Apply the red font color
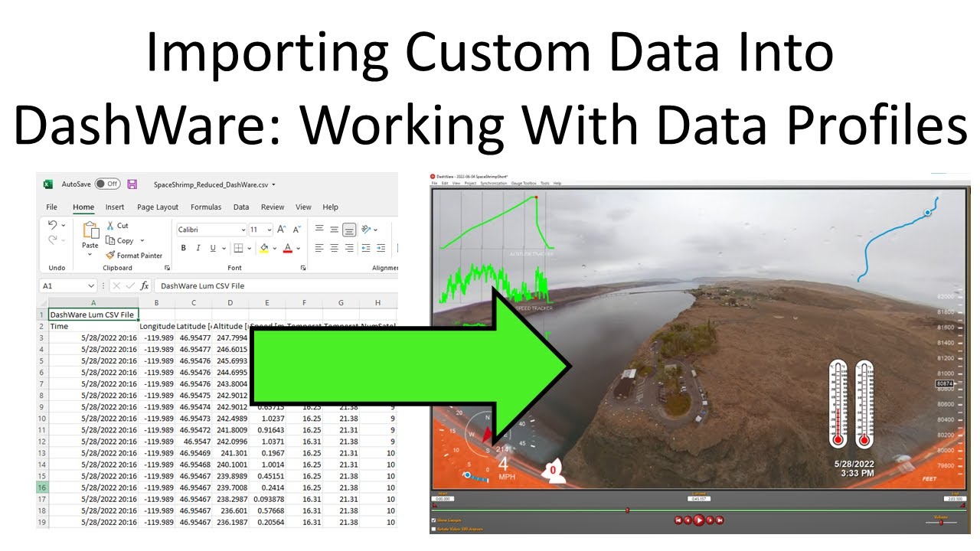 coord(288,248)
